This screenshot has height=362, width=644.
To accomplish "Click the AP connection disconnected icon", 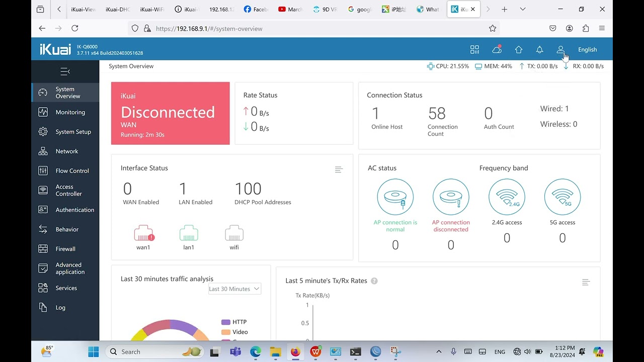I will point(451,197).
